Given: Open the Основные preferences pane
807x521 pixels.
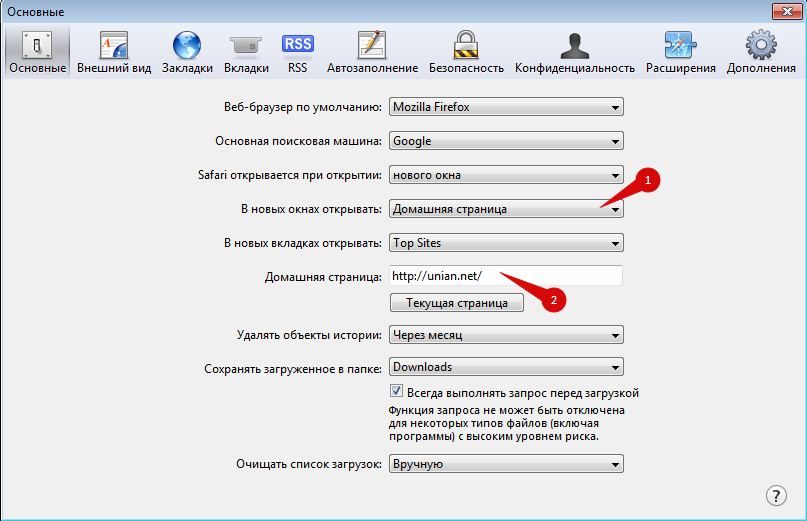Looking at the screenshot, I should [x=37, y=52].
